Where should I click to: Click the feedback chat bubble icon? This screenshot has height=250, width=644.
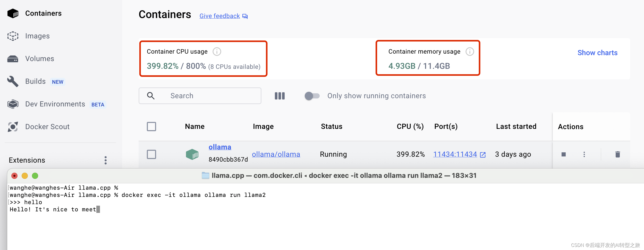245,16
